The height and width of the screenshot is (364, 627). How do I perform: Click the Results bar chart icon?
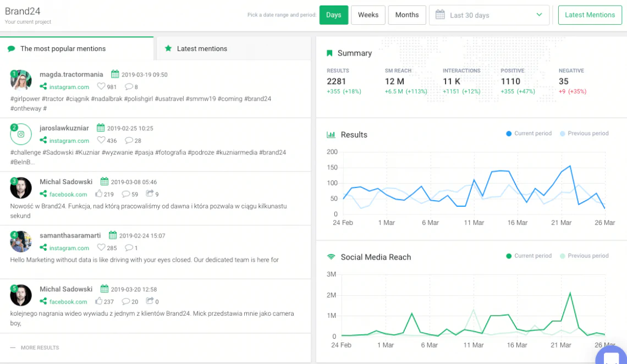[331, 135]
